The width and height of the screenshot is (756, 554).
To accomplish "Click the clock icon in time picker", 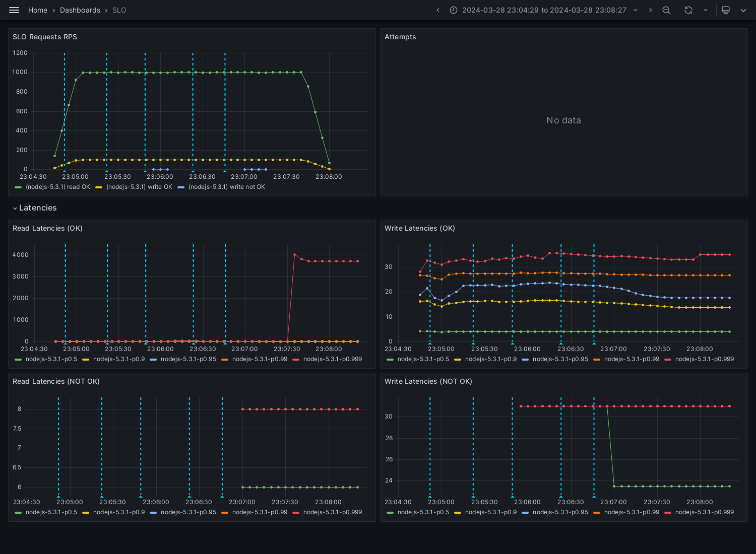I will point(454,10).
